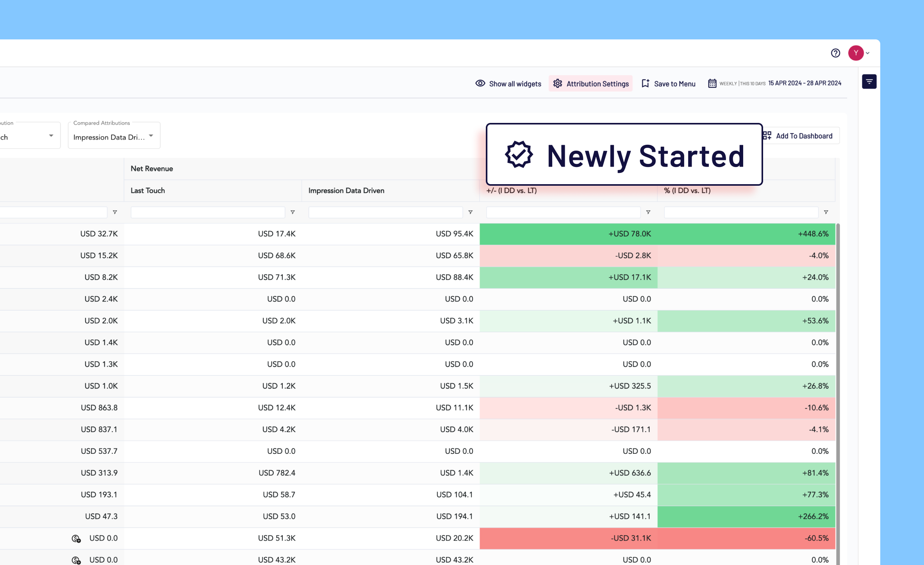
Task: Click the Last Touch column header
Action: click(148, 190)
